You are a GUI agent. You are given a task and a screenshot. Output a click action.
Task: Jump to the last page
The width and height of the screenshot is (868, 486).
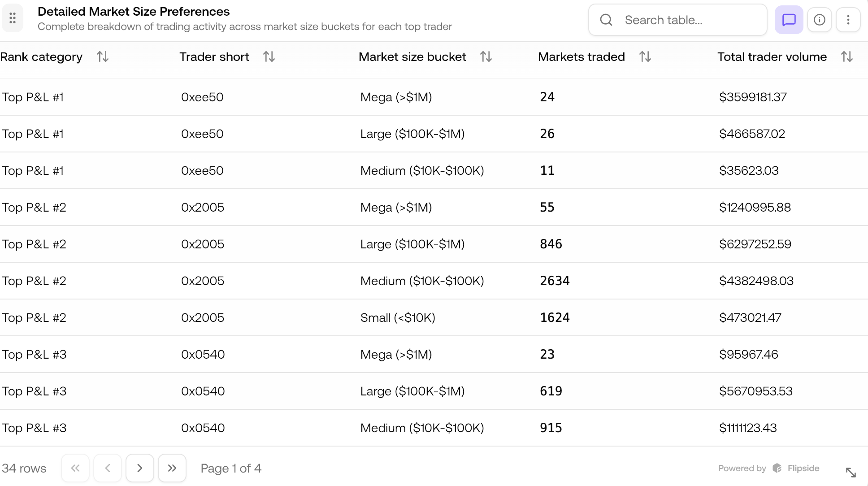pos(172,468)
